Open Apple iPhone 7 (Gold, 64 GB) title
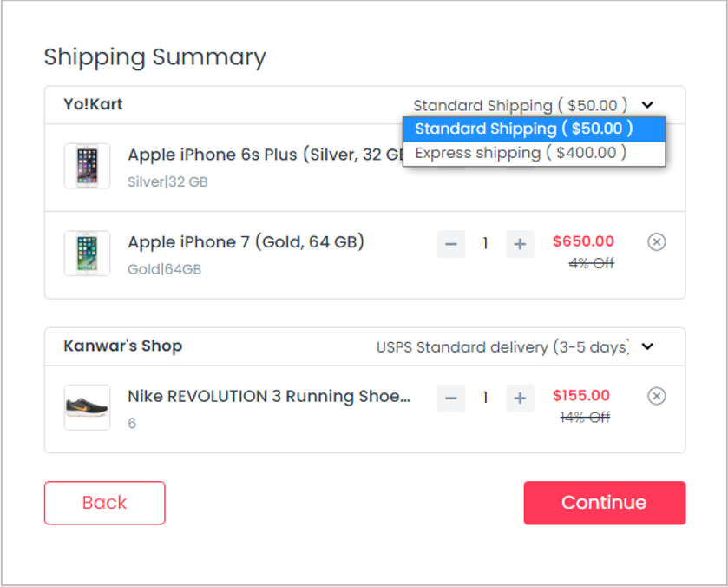 [x=246, y=242]
